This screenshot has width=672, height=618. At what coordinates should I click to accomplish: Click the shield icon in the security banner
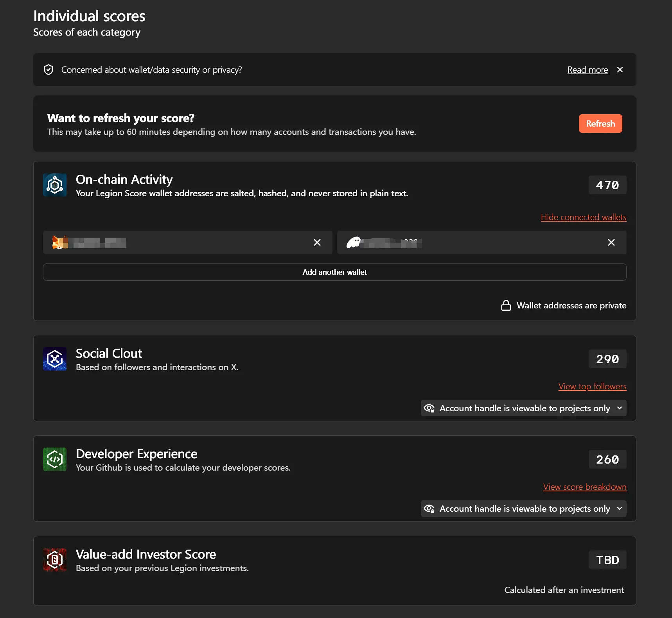click(x=49, y=70)
